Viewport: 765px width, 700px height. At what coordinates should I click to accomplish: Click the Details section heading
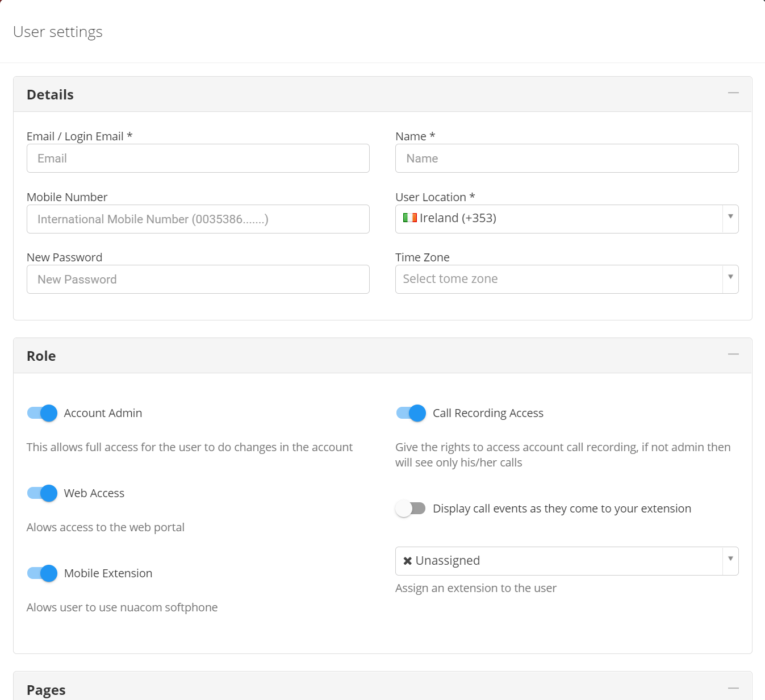50,94
